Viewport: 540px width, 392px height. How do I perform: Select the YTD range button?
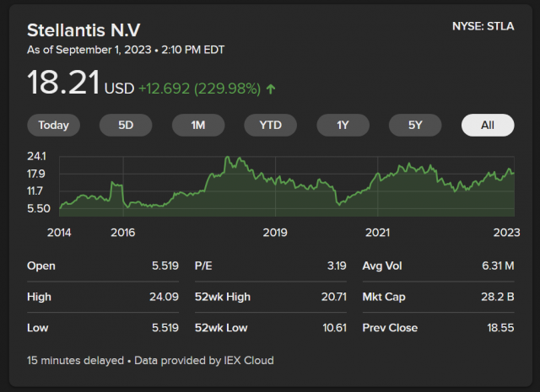270,126
